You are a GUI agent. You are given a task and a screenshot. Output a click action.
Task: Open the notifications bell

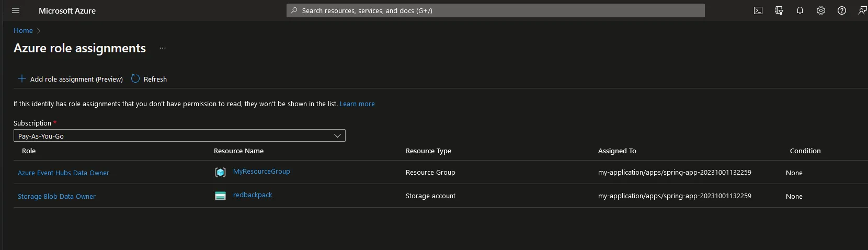click(x=800, y=10)
